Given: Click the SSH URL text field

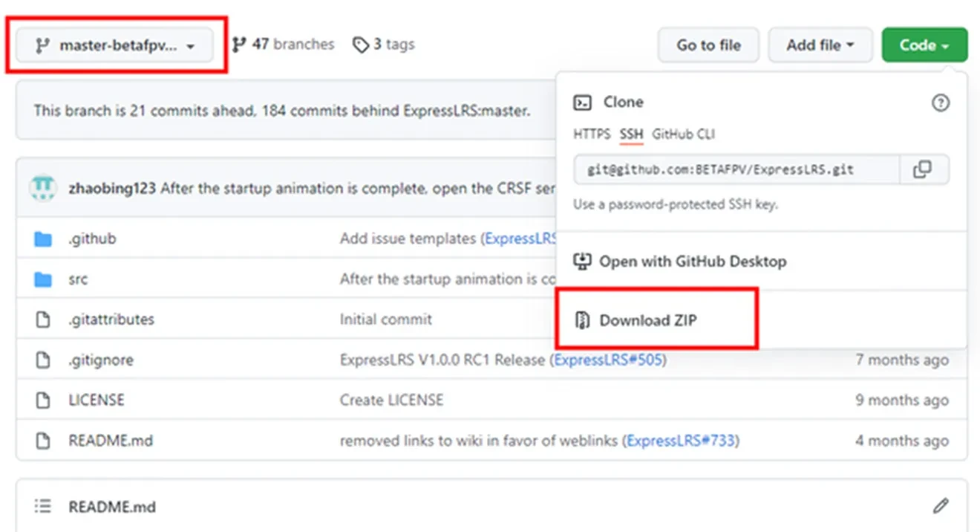Looking at the screenshot, I should (736, 169).
